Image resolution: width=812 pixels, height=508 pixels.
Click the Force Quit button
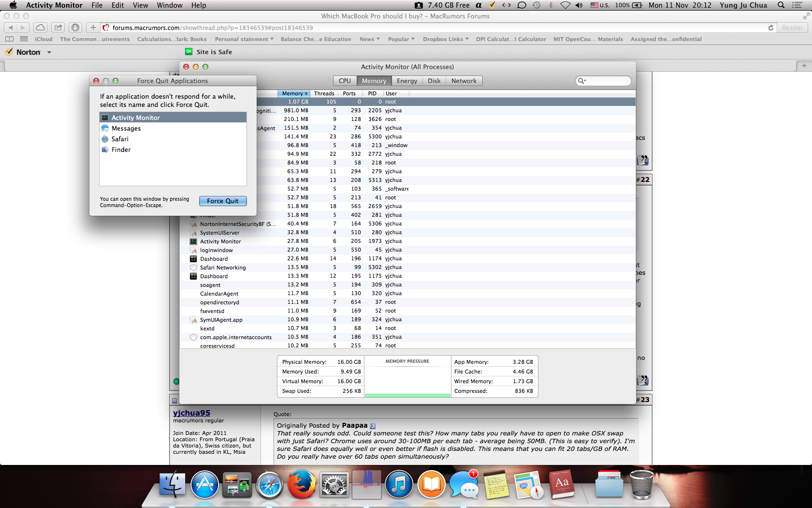223,201
